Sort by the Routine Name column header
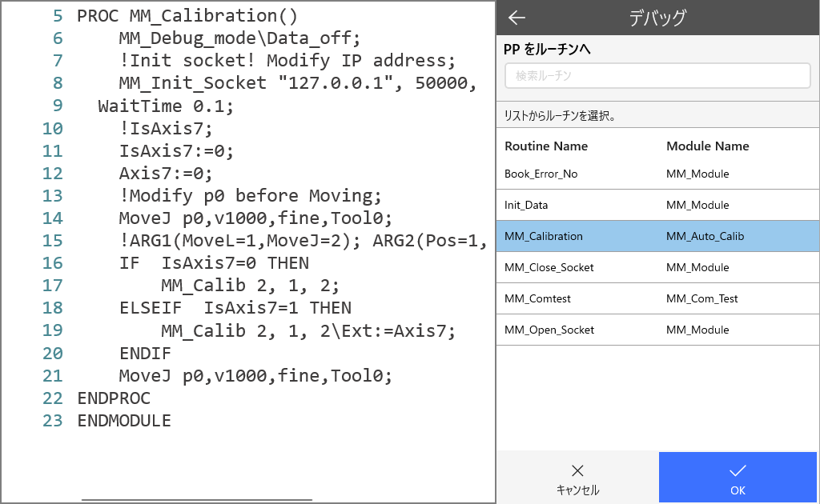This screenshot has width=820, height=504. click(x=546, y=146)
